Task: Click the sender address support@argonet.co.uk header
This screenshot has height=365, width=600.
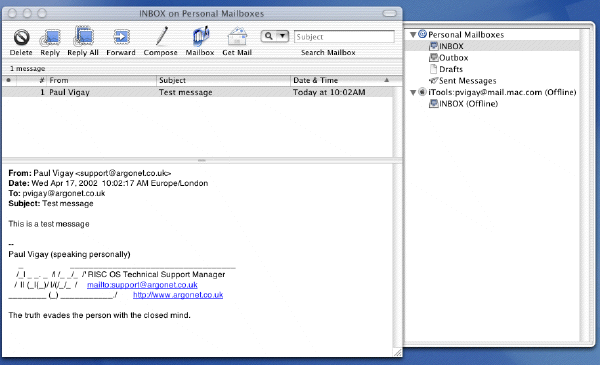Action: [x=123, y=173]
